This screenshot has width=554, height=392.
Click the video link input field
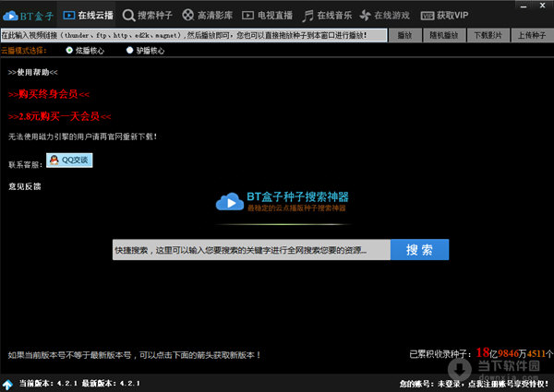[x=194, y=35]
